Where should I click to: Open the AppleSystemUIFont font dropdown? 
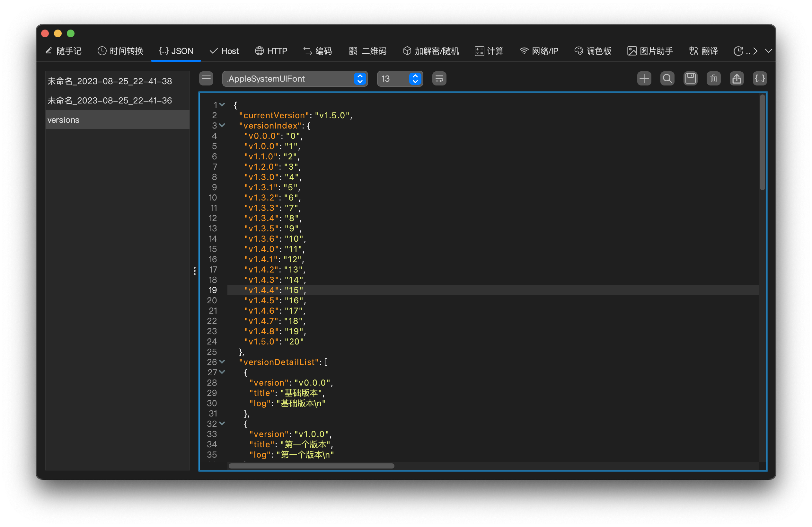point(295,79)
